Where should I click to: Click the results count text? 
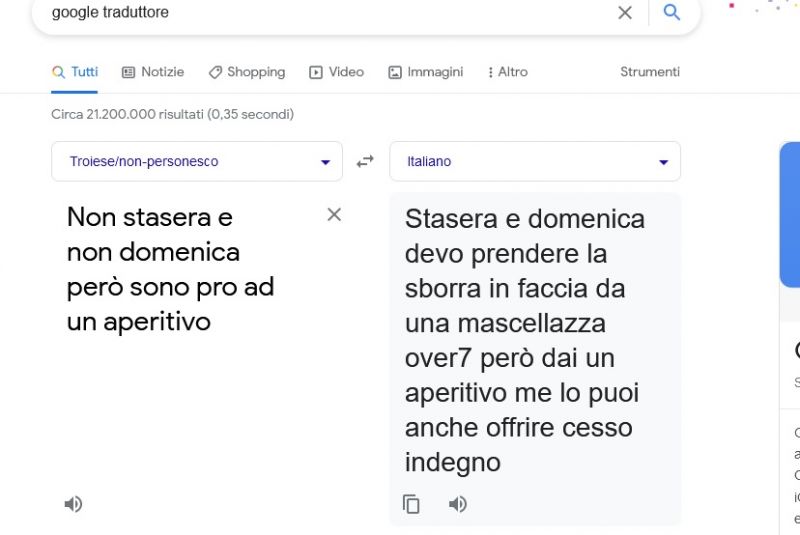pos(172,114)
